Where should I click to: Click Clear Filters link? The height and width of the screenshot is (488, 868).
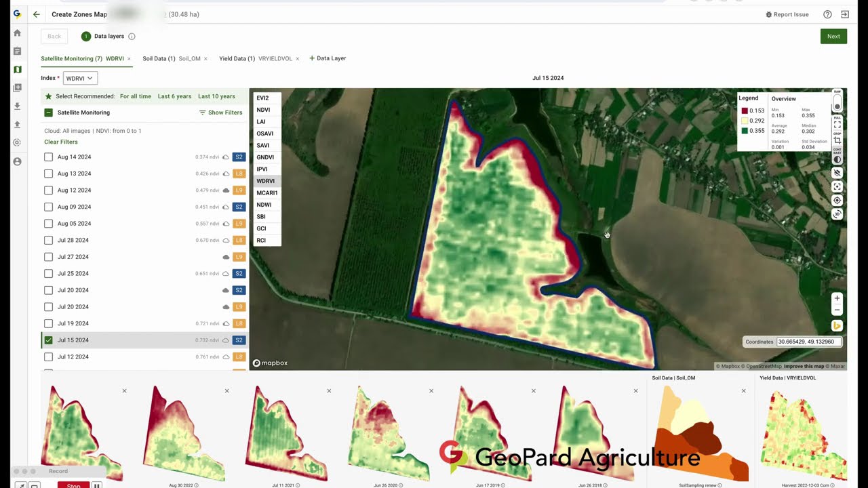click(x=61, y=142)
